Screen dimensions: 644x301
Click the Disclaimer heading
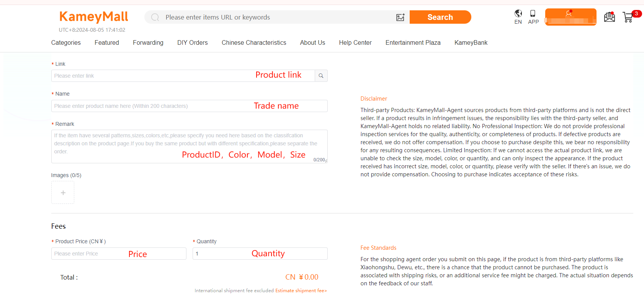[374, 99]
